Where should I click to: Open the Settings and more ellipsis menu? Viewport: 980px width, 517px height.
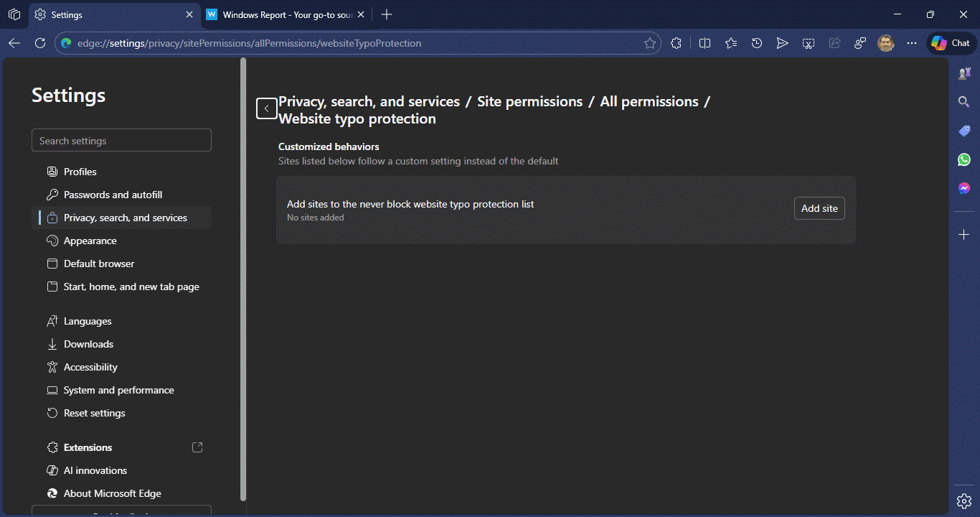pos(912,43)
